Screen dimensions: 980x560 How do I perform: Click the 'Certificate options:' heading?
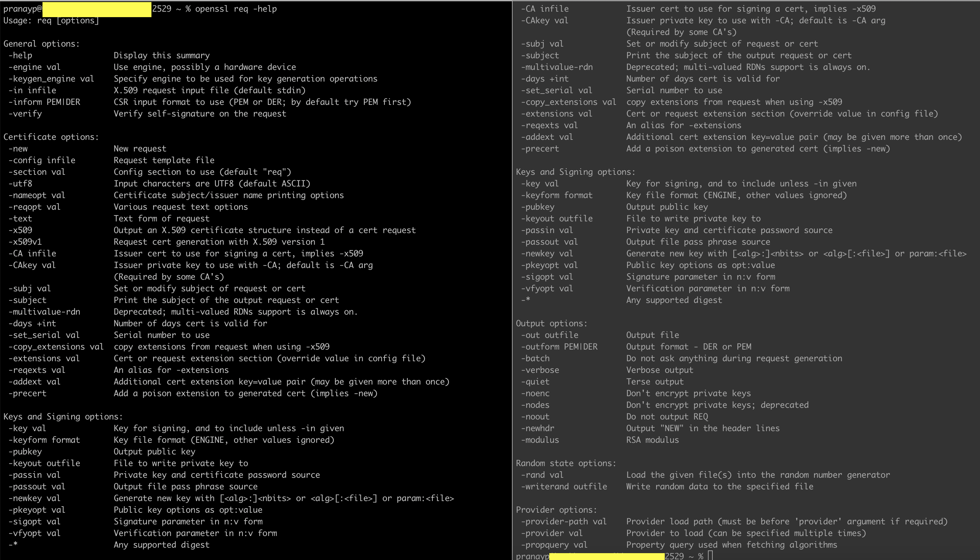pos(51,137)
